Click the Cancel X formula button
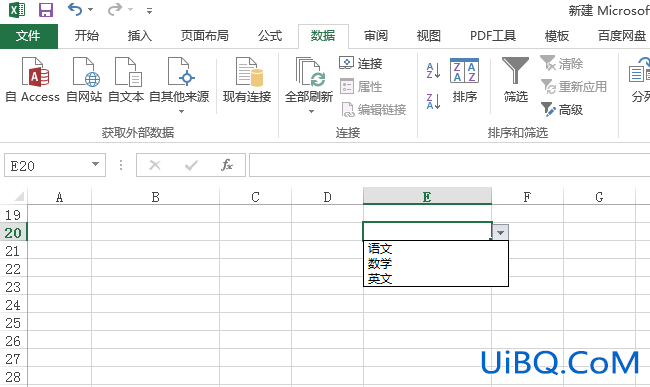This screenshot has width=650, height=387. click(x=155, y=165)
